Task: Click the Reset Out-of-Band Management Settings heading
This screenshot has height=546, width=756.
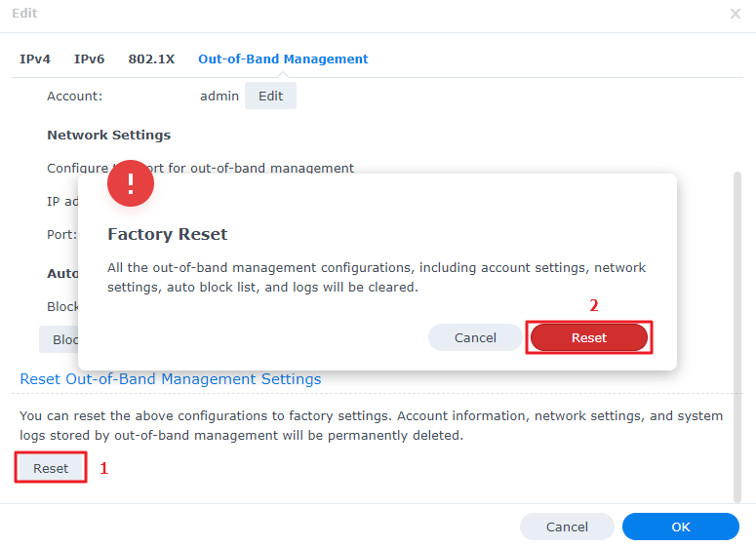Action: 170,378
